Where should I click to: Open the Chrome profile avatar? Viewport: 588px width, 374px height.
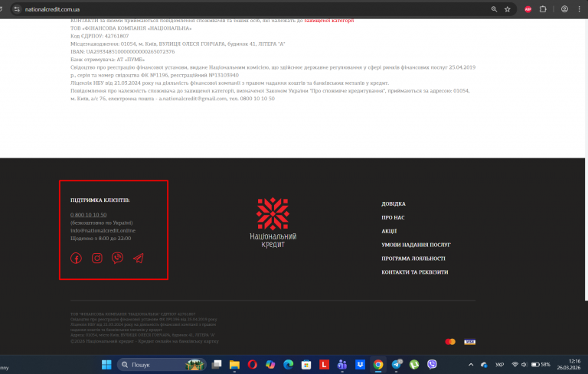click(x=564, y=9)
